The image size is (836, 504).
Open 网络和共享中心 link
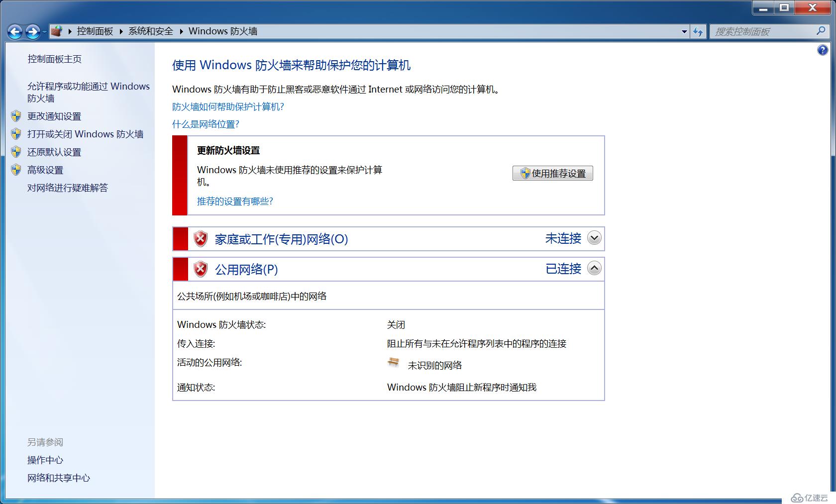pyautogui.click(x=59, y=478)
